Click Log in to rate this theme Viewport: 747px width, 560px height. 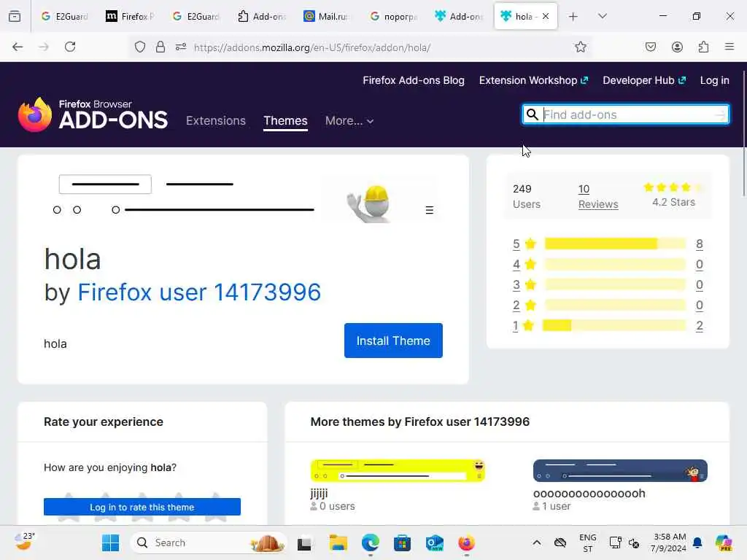[x=142, y=507]
